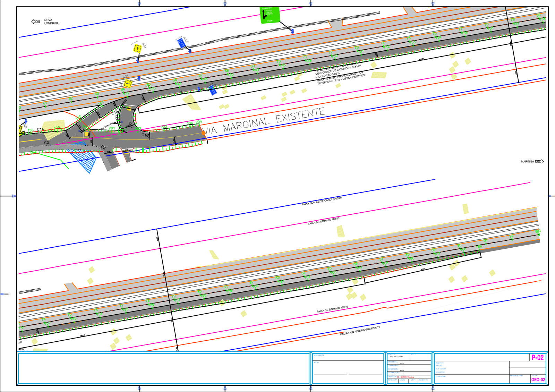The height and width of the screenshot is (392, 555).
Task: Click the C15 curve label
Action: click(x=114, y=112)
